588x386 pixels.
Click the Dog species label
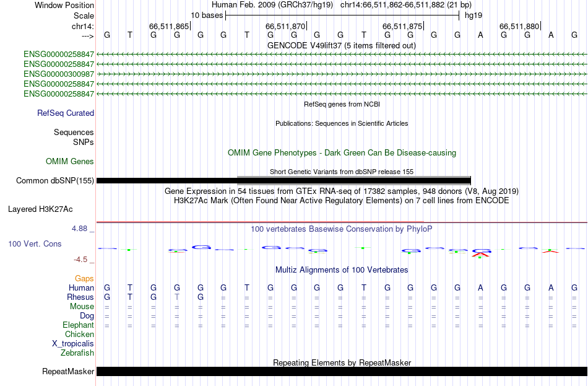coord(87,316)
